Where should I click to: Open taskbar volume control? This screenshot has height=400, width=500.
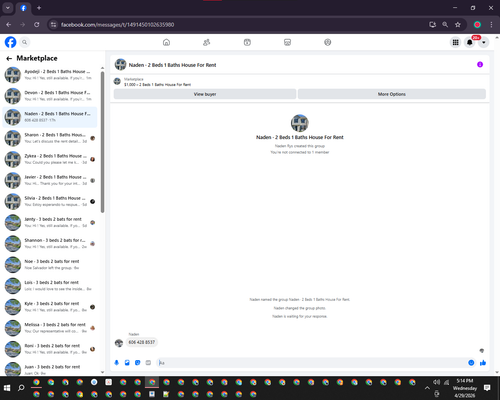[x=437, y=382]
